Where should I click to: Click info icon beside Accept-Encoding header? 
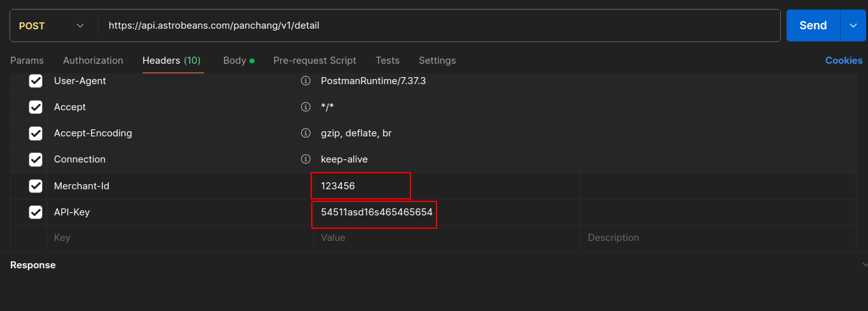(305, 133)
